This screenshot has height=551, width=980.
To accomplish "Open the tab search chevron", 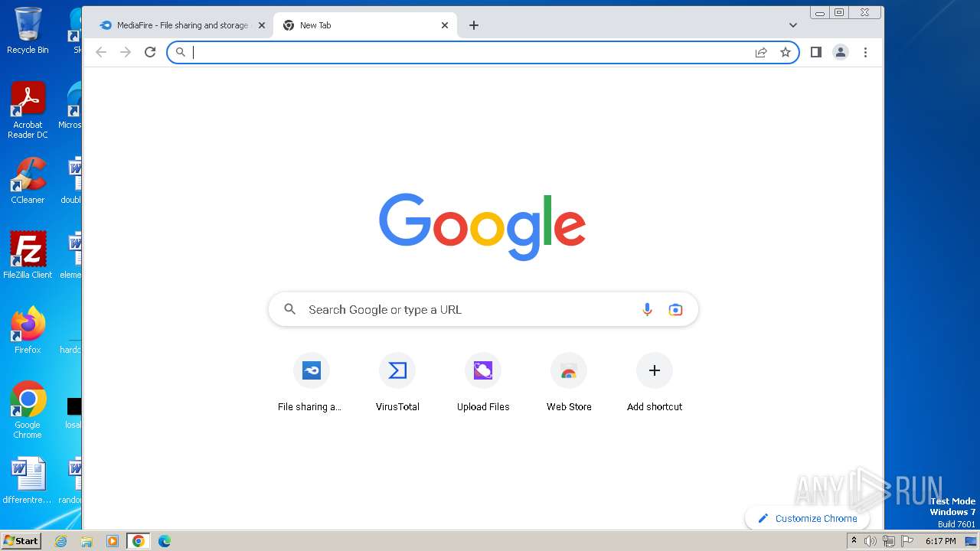I will click(793, 25).
